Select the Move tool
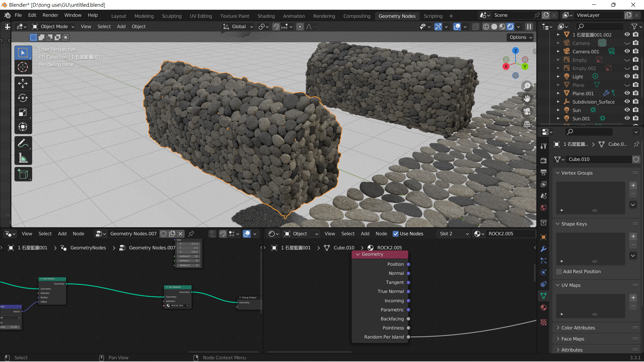644x362 pixels. (x=23, y=83)
